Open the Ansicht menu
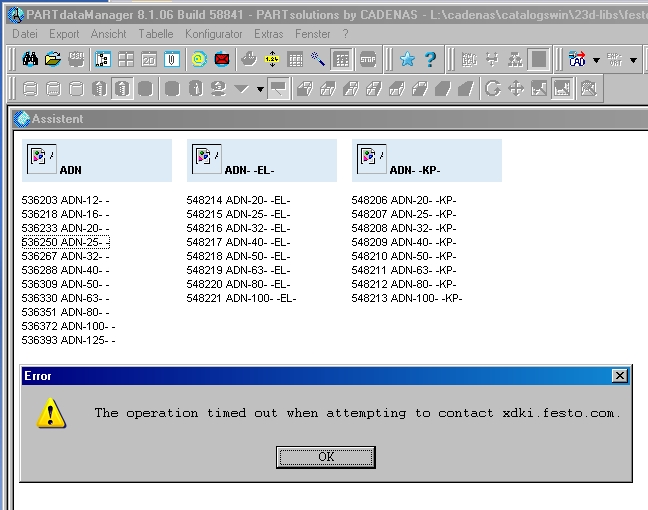The image size is (648, 510). tap(108, 34)
